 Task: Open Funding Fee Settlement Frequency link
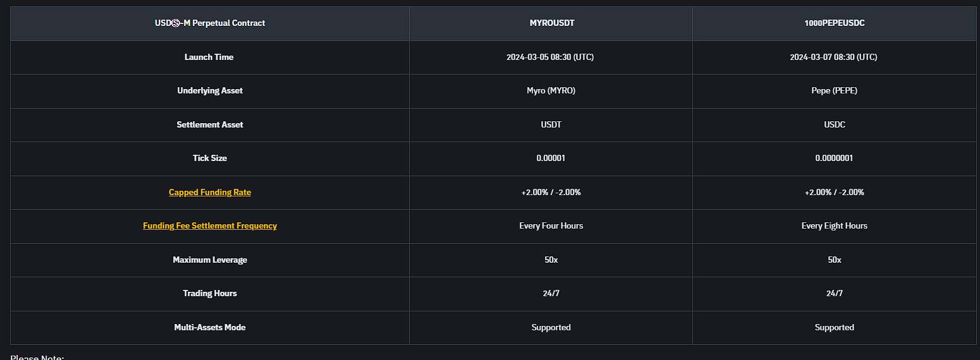pos(209,225)
